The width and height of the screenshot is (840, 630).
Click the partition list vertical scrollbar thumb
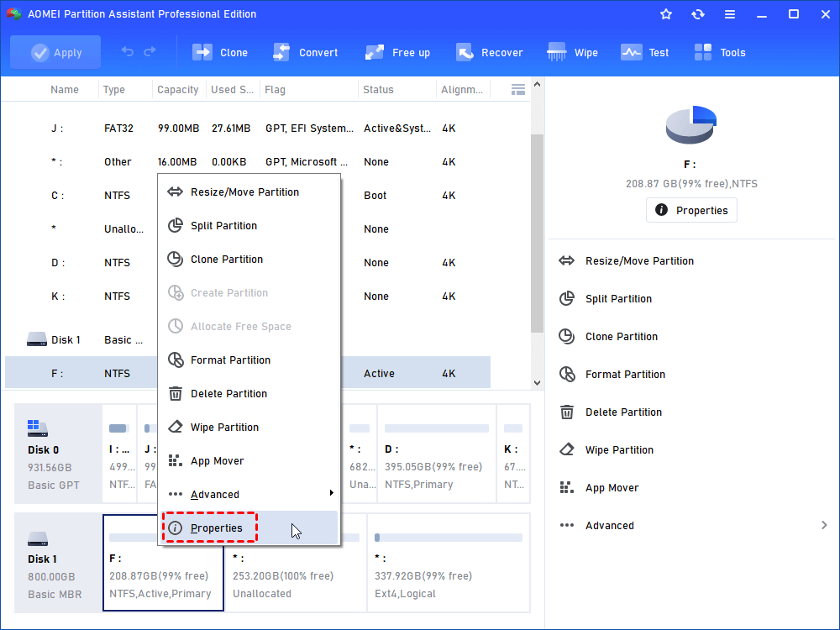538,233
